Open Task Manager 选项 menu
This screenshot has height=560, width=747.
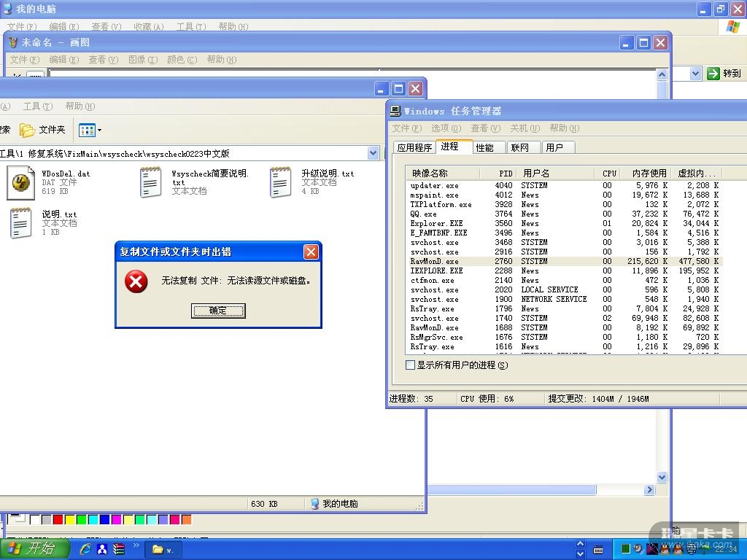446,128
